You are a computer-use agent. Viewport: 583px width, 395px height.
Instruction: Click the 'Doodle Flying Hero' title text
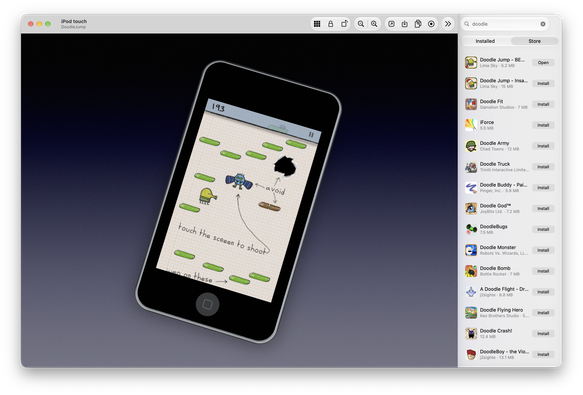pos(501,309)
